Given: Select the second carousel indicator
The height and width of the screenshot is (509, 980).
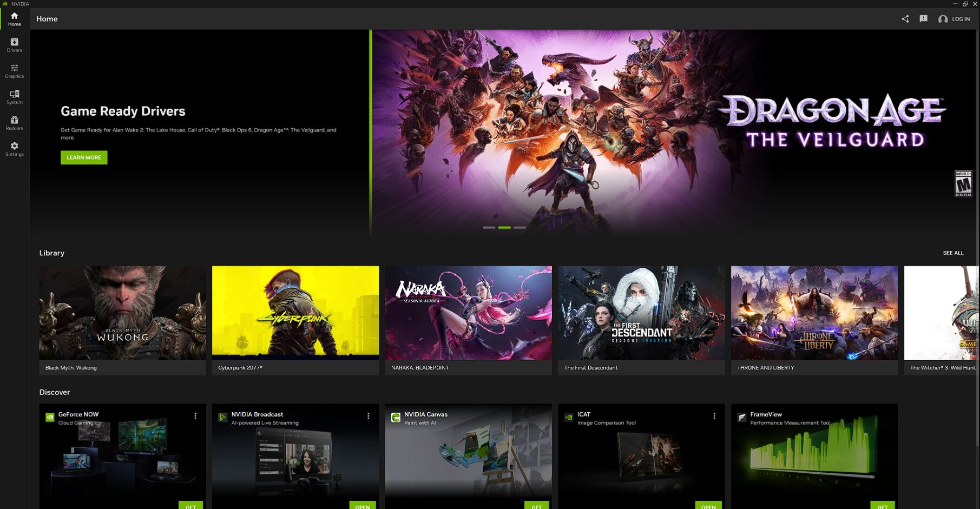Looking at the screenshot, I should coord(504,227).
